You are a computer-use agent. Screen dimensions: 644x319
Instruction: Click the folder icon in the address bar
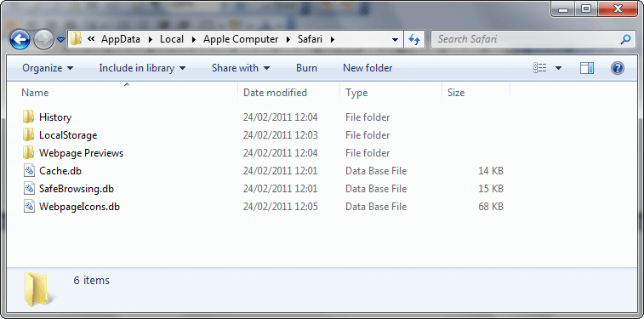click(x=76, y=39)
